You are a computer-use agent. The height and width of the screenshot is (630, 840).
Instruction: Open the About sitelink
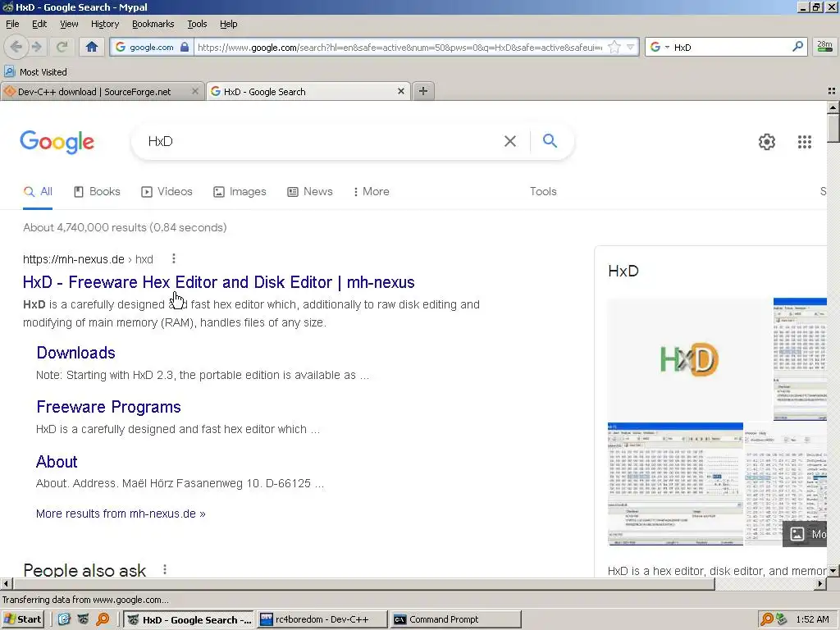point(57,462)
